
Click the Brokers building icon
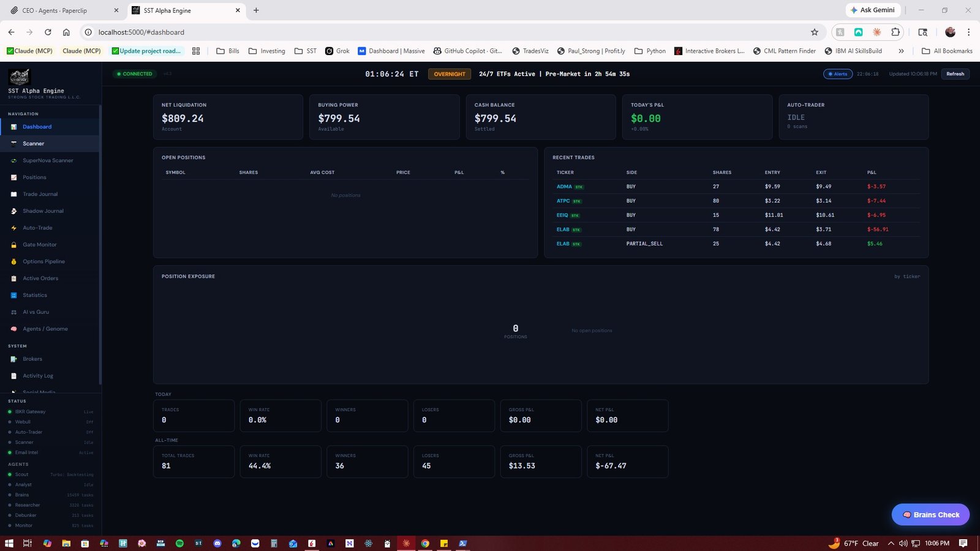click(x=13, y=359)
